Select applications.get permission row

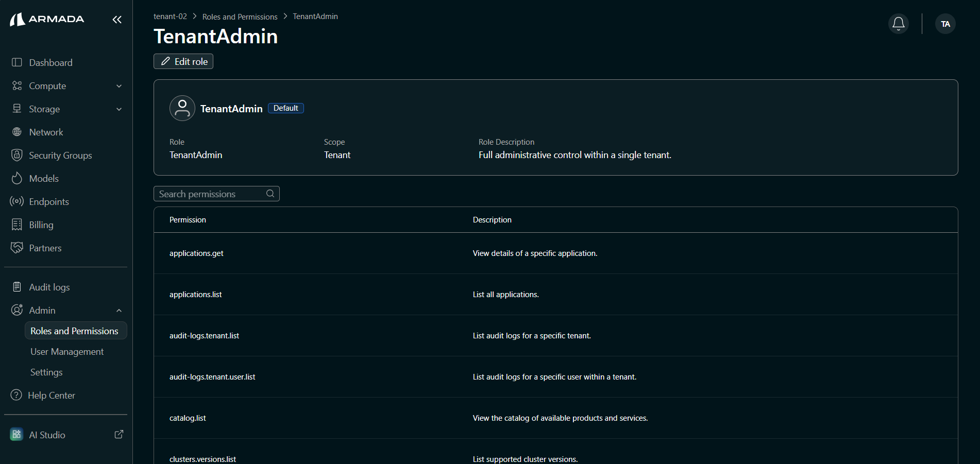pos(555,253)
